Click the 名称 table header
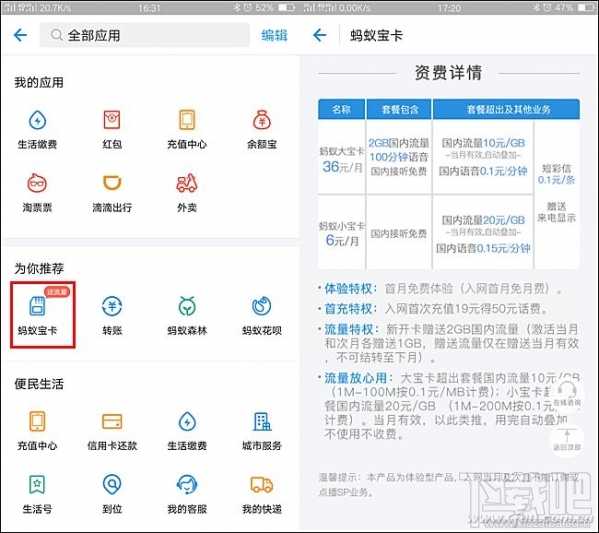599x533 pixels. pyautogui.click(x=341, y=109)
